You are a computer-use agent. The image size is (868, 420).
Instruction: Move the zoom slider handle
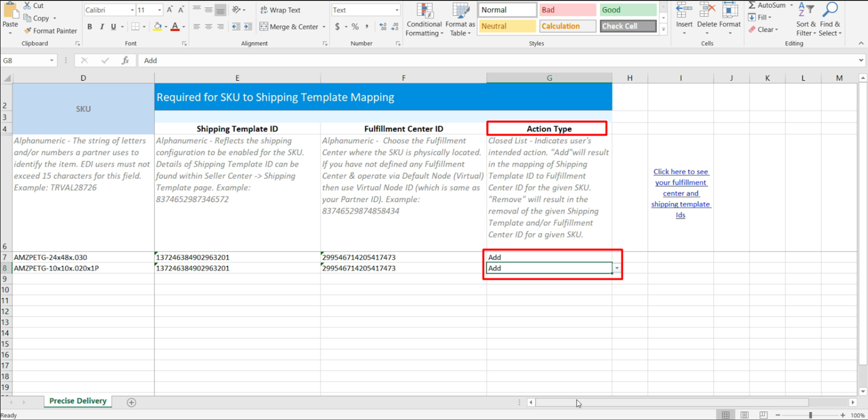tap(810, 415)
